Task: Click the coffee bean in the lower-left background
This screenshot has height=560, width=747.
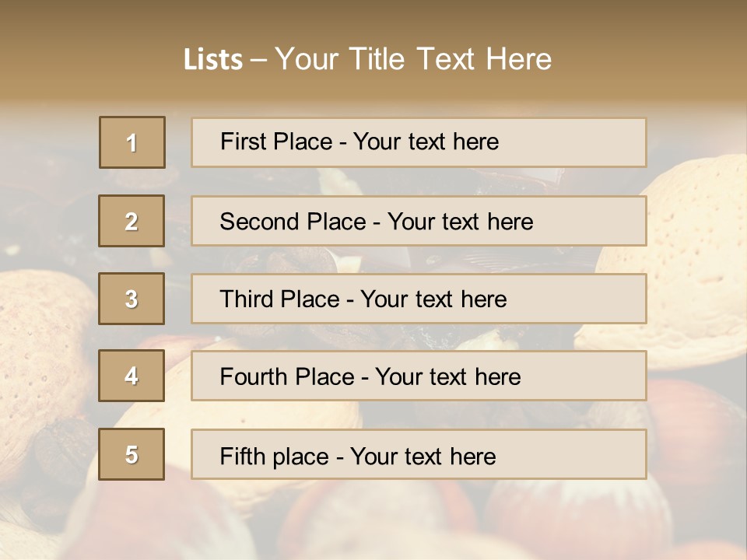Action: [62, 451]
